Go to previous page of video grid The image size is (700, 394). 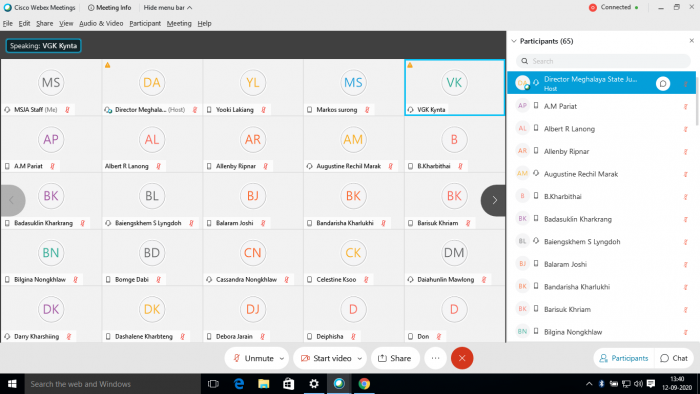coord(12,200)
